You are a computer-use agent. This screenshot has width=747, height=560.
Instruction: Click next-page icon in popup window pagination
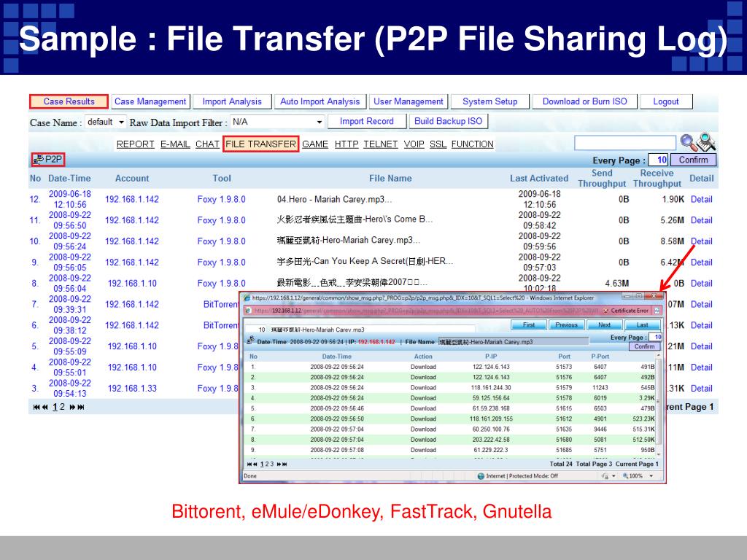click(x=279, y=464)
